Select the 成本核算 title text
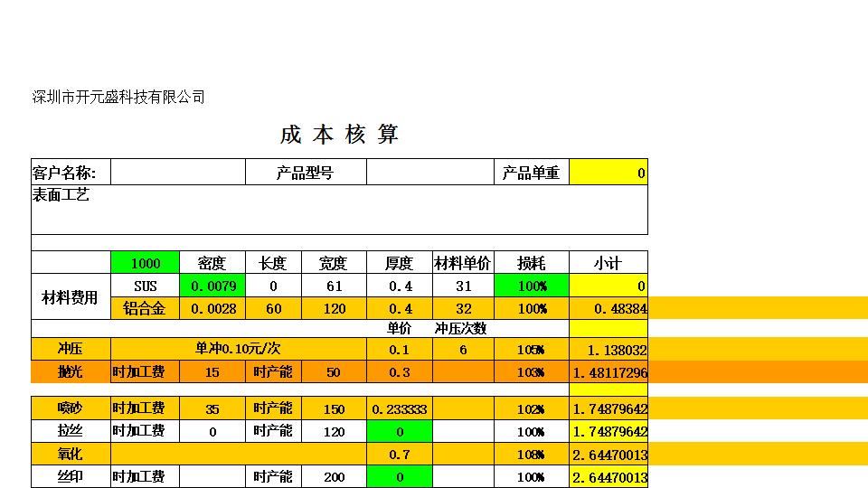Viewport: 868px width, 488px height. click(x=339, y=135)
